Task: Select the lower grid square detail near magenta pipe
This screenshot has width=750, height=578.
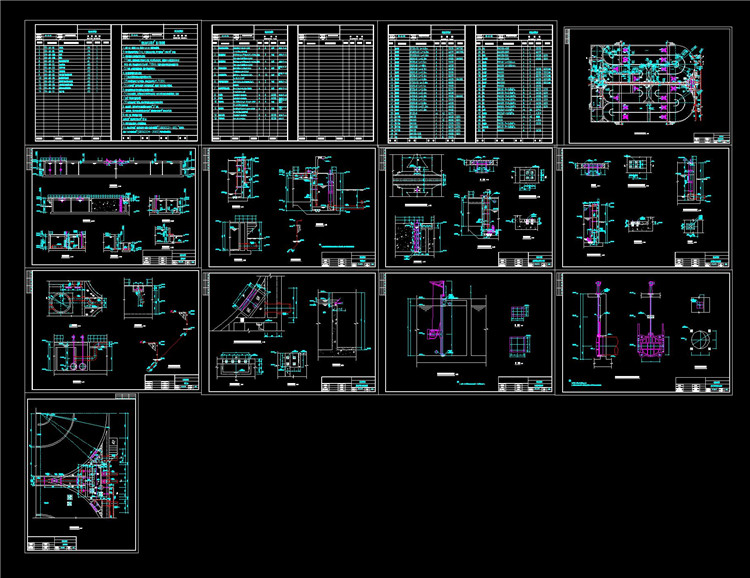Action: (519, 346)
